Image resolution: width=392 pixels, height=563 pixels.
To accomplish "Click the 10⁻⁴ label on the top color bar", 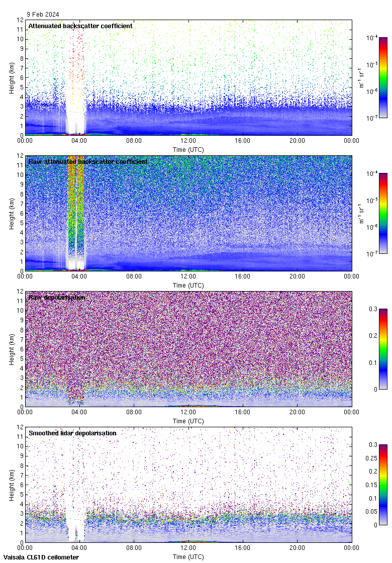I will click(x=371, y=38).
